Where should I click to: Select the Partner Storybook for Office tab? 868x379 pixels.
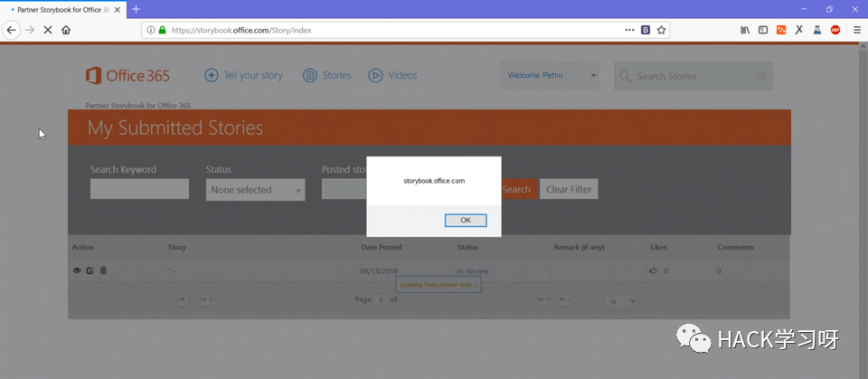coord(63,9)
